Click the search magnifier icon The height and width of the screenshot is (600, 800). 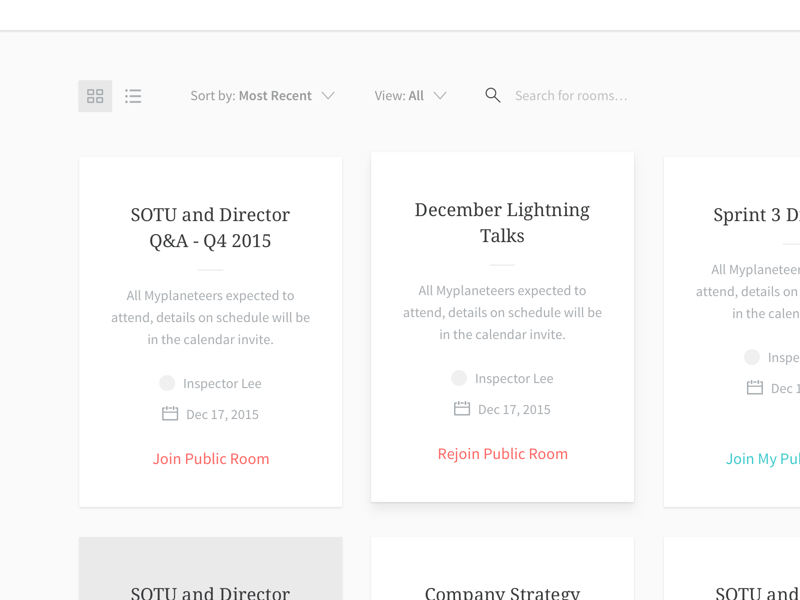pyautogui.click(x=492, y=95)
